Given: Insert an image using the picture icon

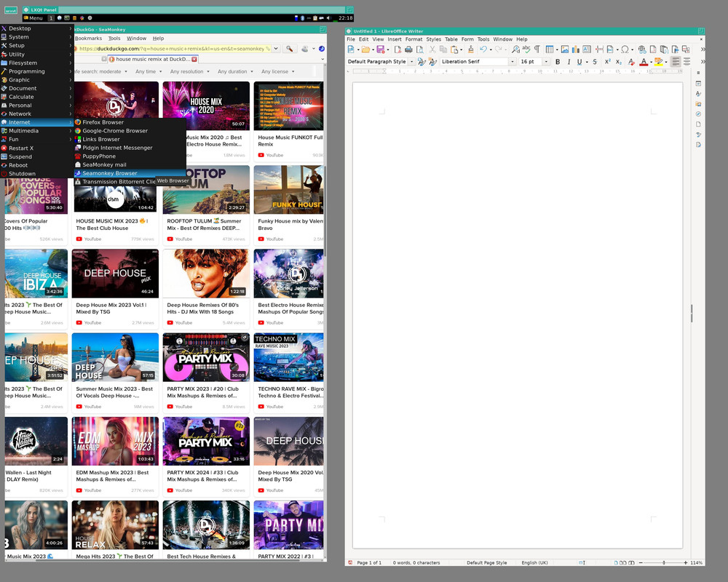Looking at the screenshot, I should pyautogui.click(x=565, y=49).
